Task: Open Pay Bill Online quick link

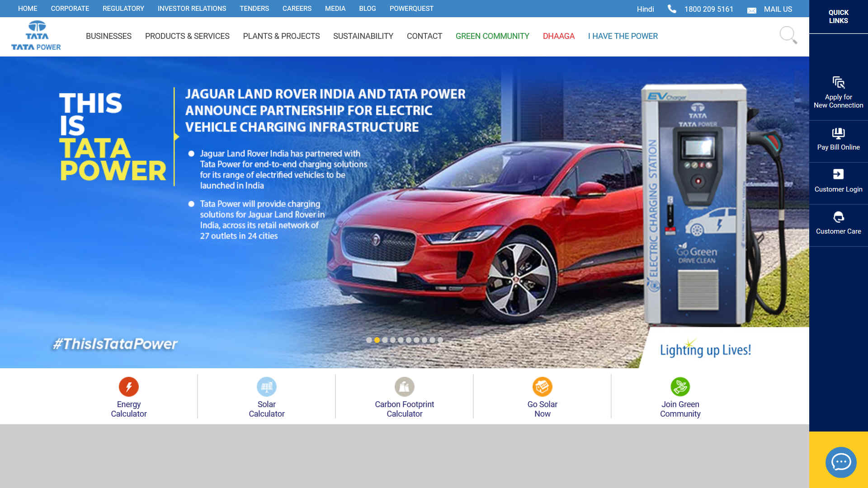Action: pyautogui.click(x=838, y=140)
